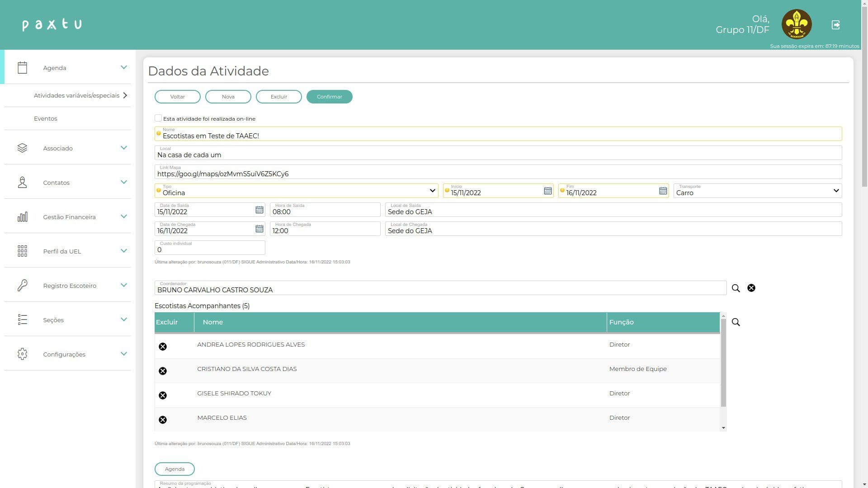The height and width of the screenshot is (488, 868).
Task: Click the Hora de Saída field
Action: coord(325,210)
